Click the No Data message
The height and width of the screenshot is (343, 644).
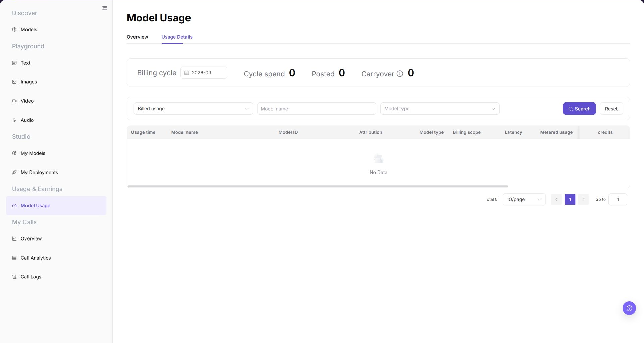tap(378, 172)
